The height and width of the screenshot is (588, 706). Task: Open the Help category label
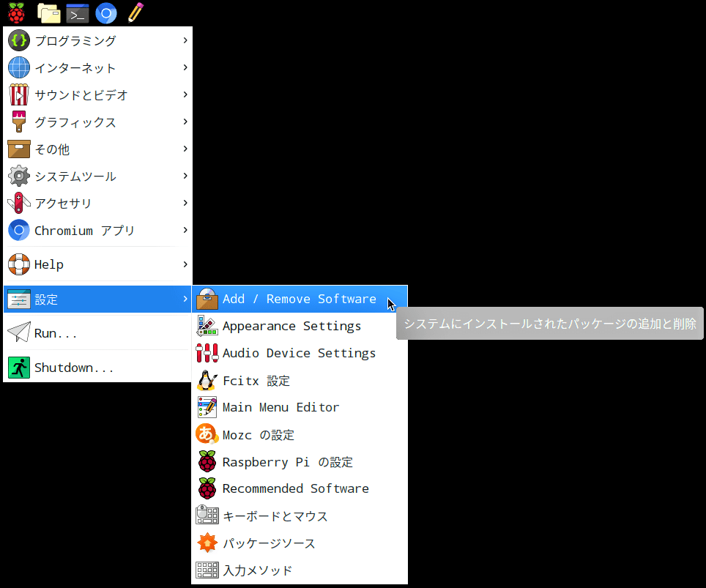coord(48,265)
